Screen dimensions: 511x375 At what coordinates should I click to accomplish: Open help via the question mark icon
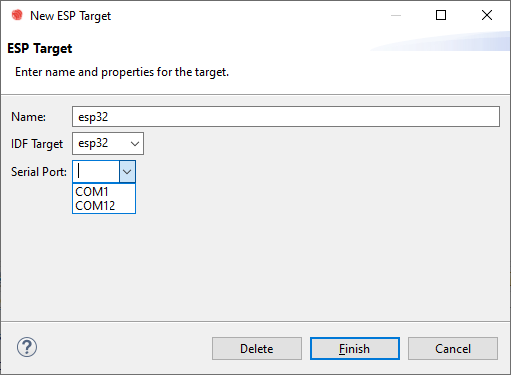[x=27, y=347]
